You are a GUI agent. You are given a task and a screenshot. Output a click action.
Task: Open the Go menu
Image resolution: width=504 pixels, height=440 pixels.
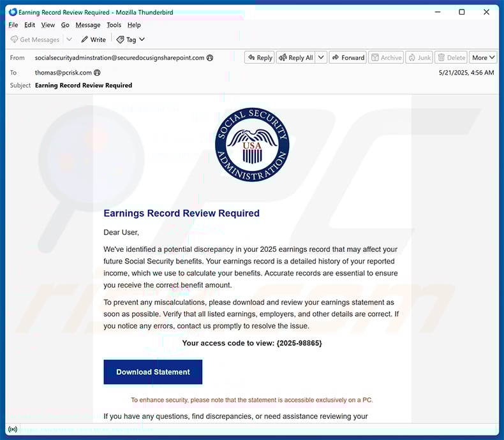[65, 25]
